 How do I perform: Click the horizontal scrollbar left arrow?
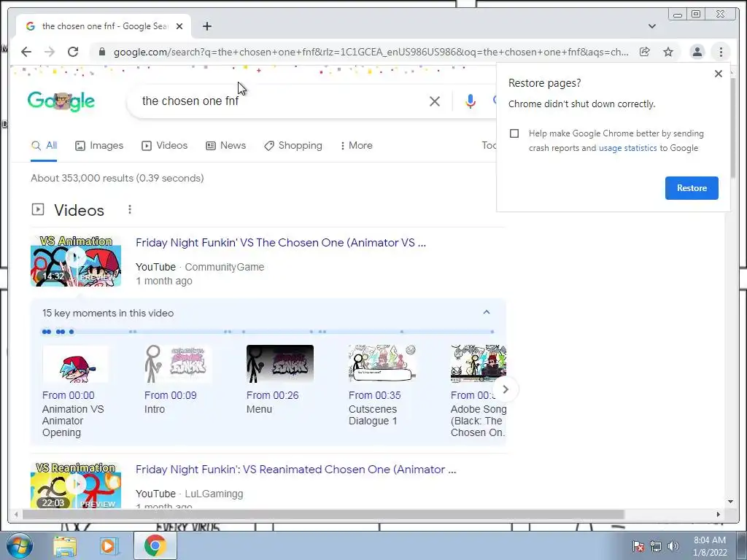16,514
